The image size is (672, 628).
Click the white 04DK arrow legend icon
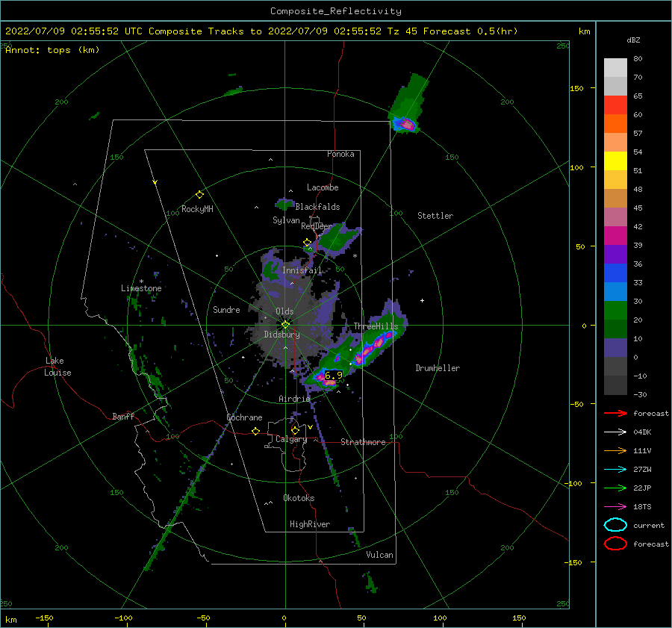(x=615, y=432)
